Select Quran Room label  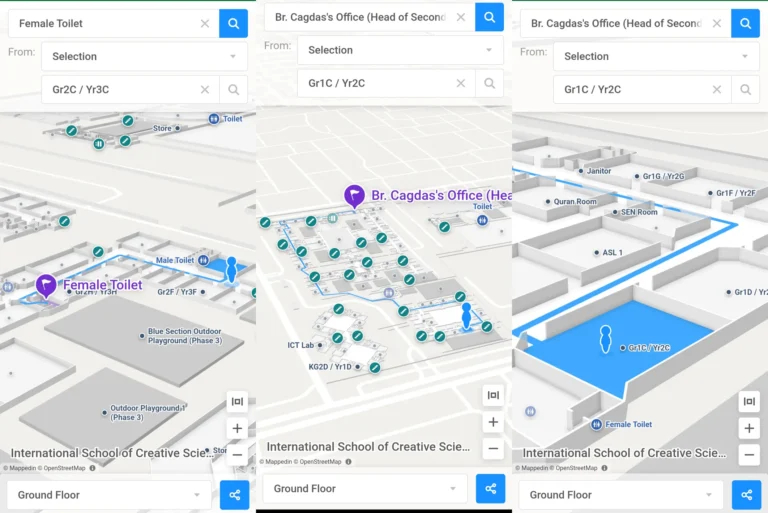[575, 201]
